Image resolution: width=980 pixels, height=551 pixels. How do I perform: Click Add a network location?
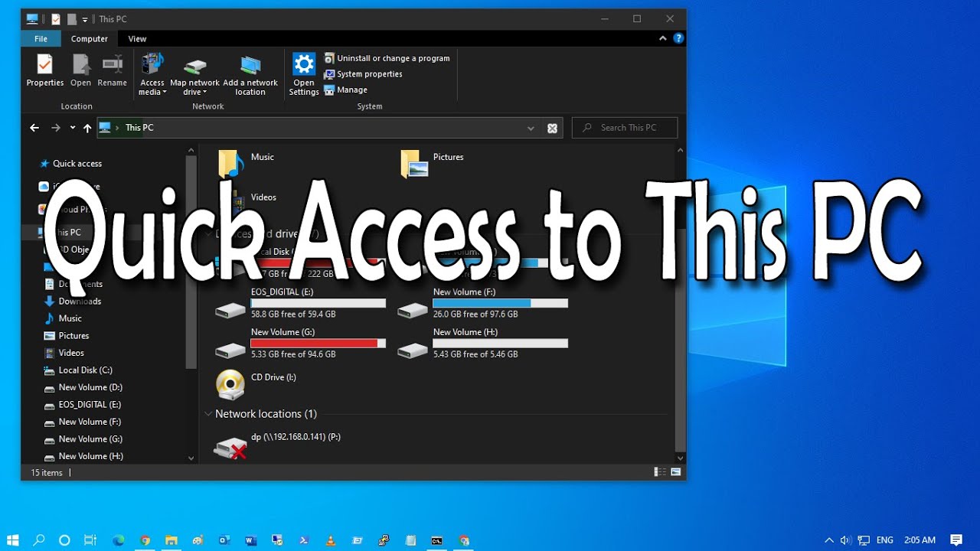(x=250, y=77)
